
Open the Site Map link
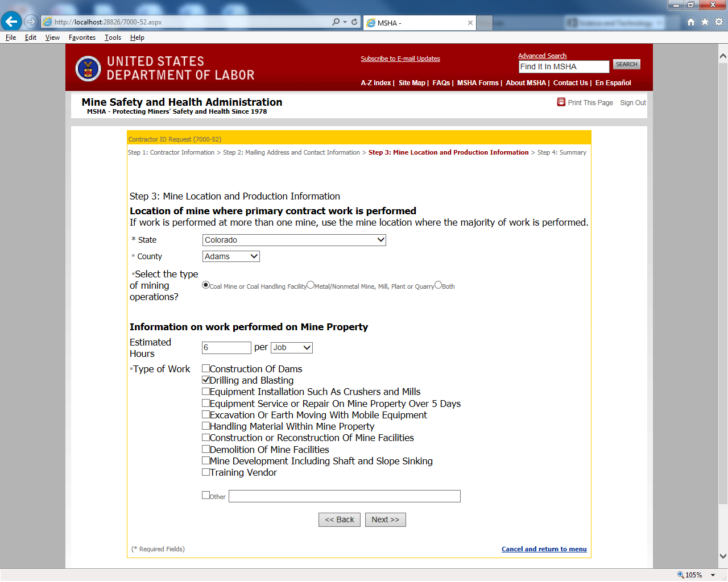412,83
